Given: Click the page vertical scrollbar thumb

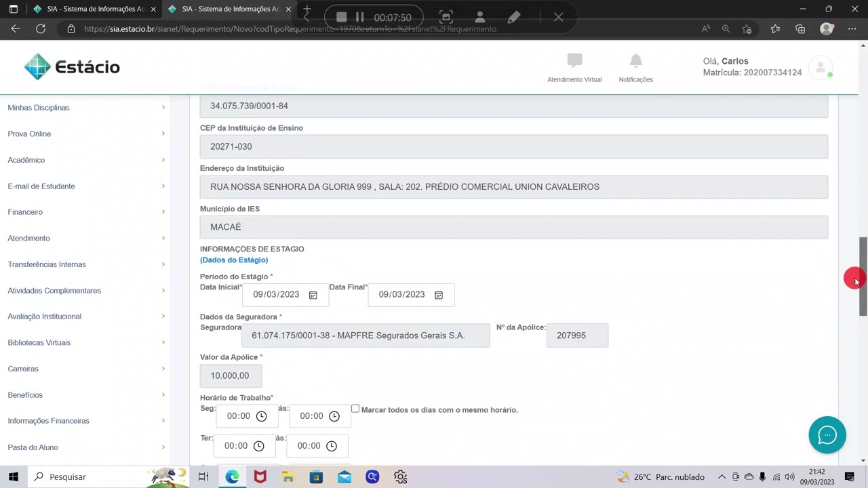Looking at the screenshot, I should tap(863, 277).
